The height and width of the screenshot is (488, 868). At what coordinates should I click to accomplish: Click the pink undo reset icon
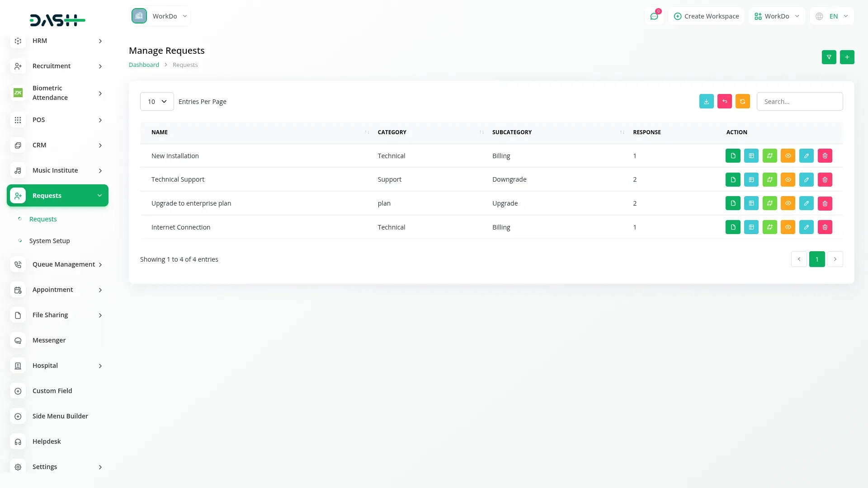click(724, 101)
